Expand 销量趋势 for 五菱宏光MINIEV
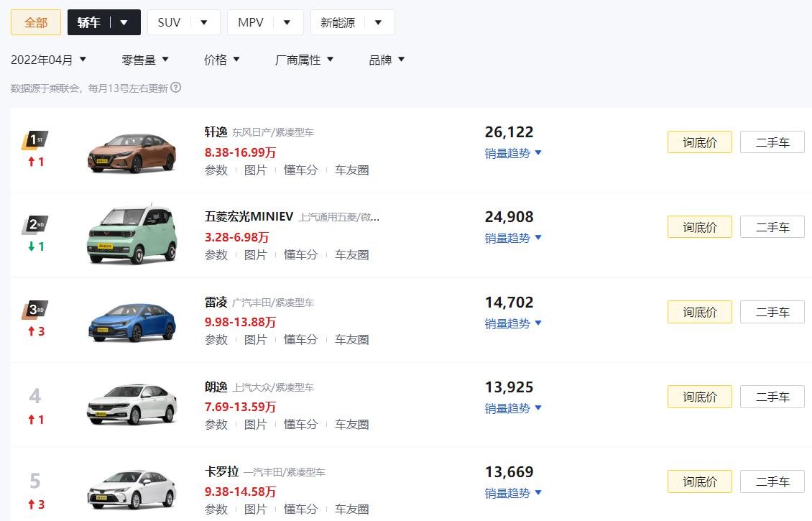 pos(513,239)
